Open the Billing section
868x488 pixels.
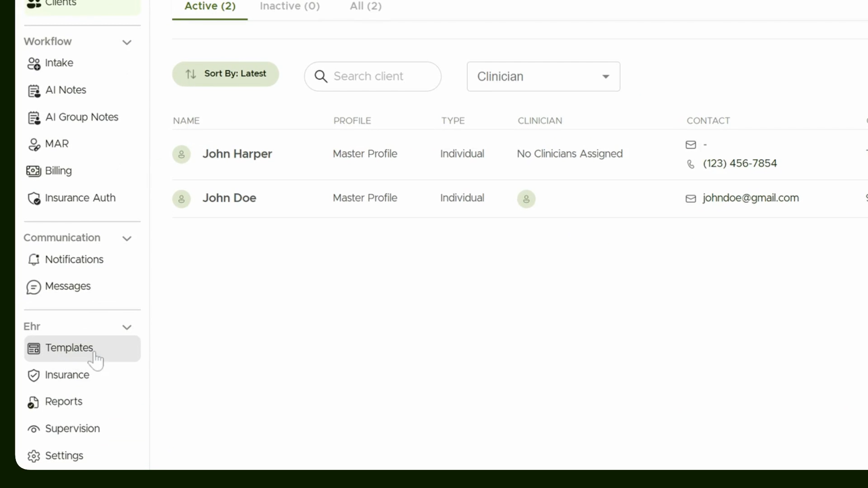point(82,171)
